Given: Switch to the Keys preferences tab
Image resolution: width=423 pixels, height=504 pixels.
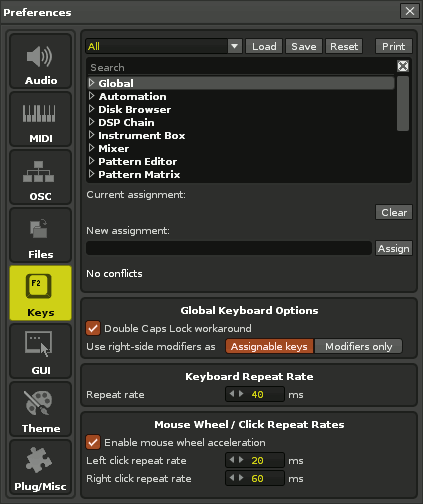Looking at the screenshot, I should click(40, 293).
